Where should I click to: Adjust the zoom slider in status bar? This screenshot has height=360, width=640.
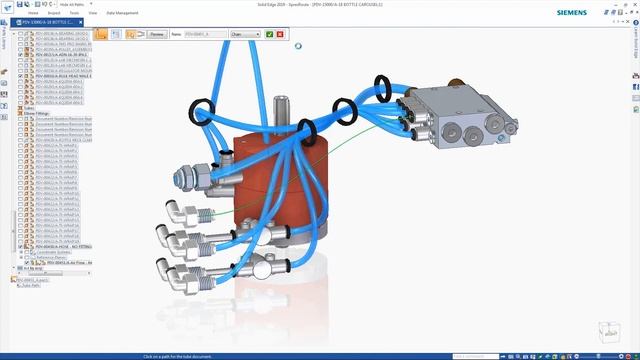click(598, 357)
